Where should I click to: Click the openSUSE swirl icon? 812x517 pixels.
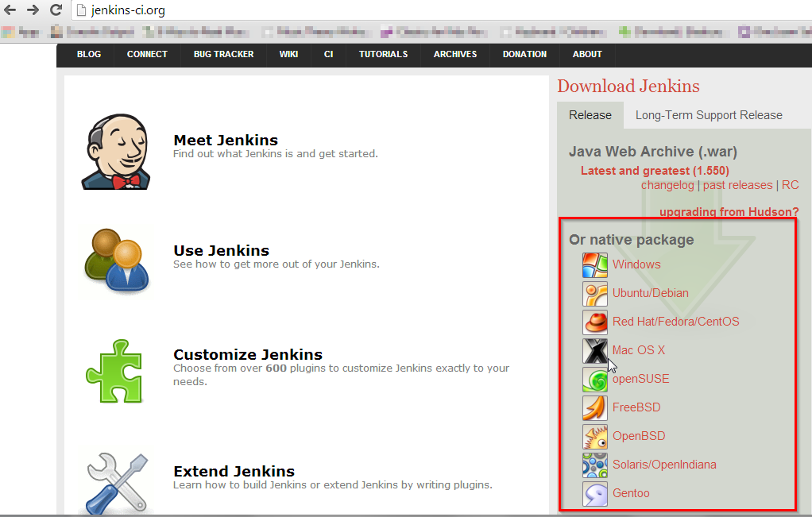click(594, 380)
